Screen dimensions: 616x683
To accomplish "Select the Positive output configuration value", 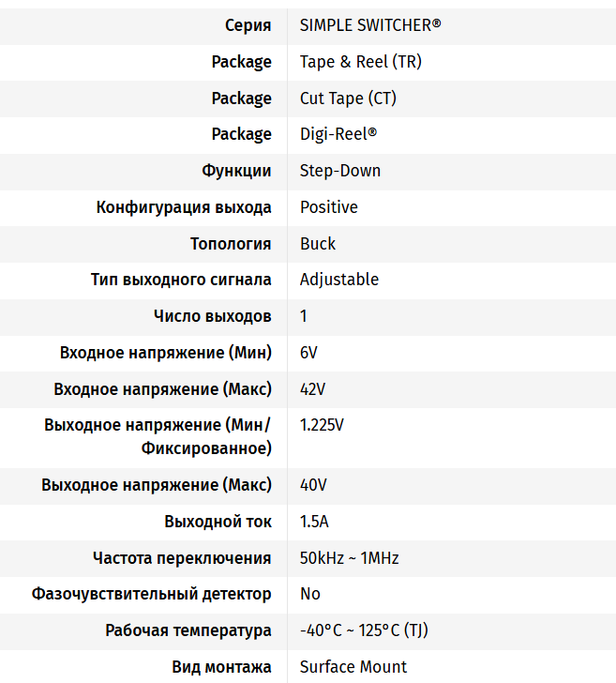I will click(329, 207).
